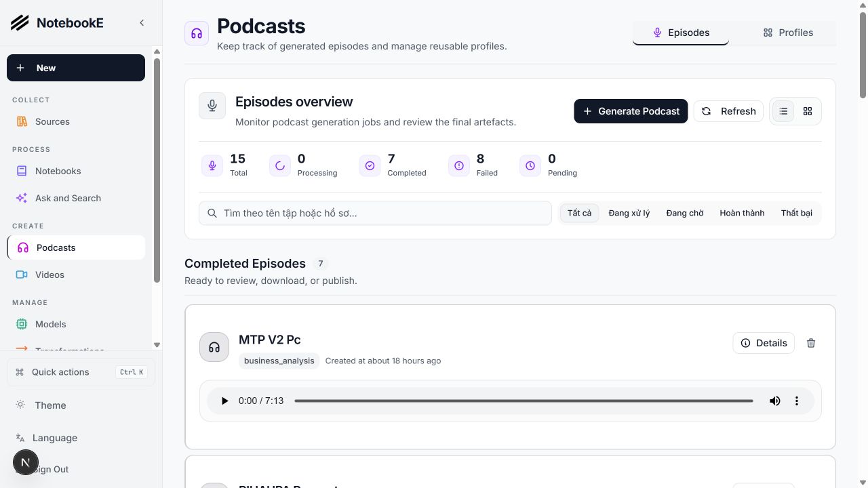Switch to list view layout
This screenshot has height=488, width=868.
coord(783,111)
